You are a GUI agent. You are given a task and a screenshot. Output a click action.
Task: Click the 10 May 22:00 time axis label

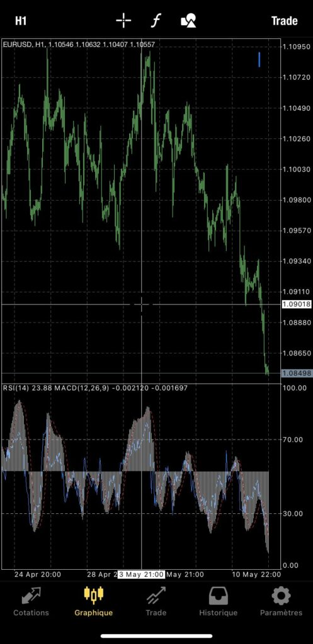pos(257,574)
